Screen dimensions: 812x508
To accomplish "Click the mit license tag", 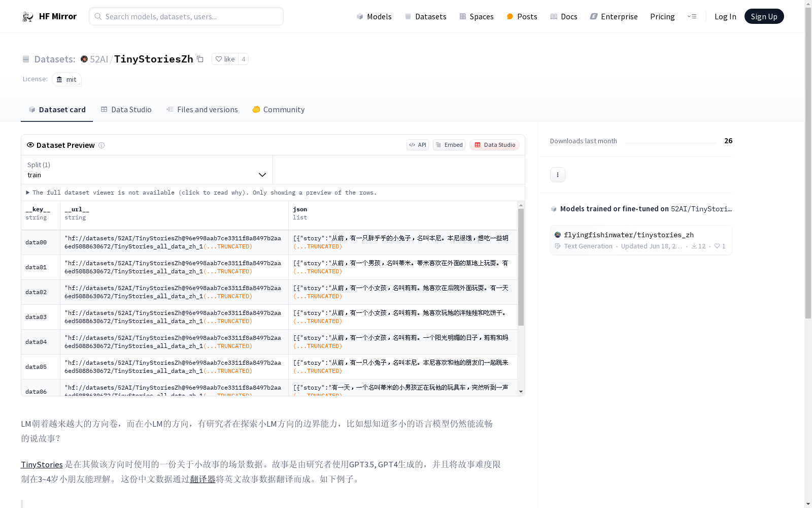I will (x=66, y=79).
